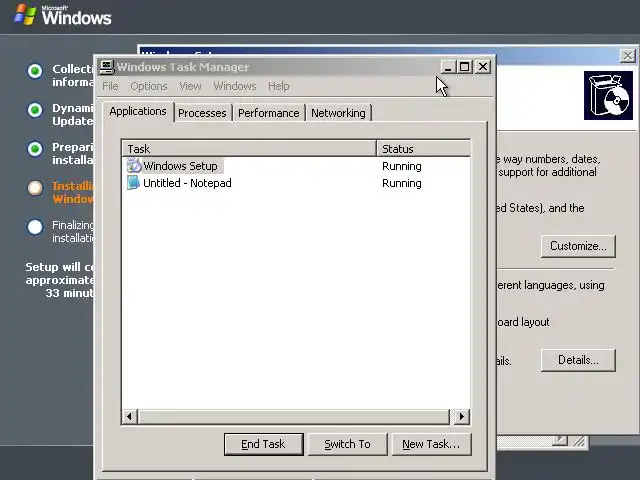Maximize the Windows Task Manager window
Screen dimensions: 640x480
(x=464, y=67)
